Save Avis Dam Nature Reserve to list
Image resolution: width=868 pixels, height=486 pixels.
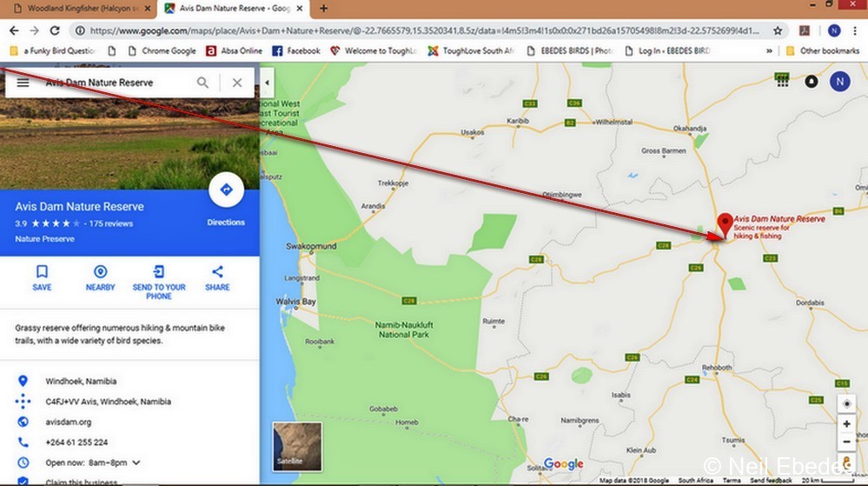tap(42, 277)
